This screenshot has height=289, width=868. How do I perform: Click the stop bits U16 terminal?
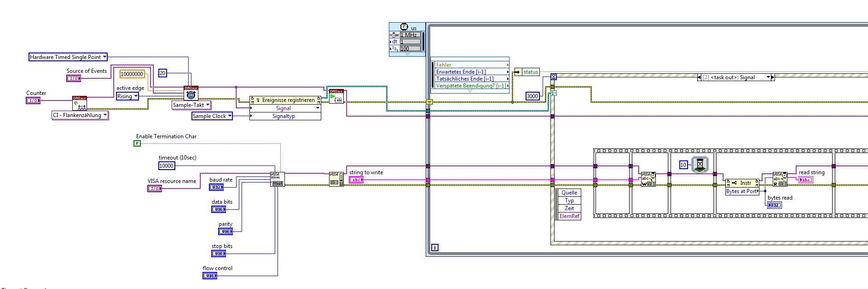coord(219,254)
